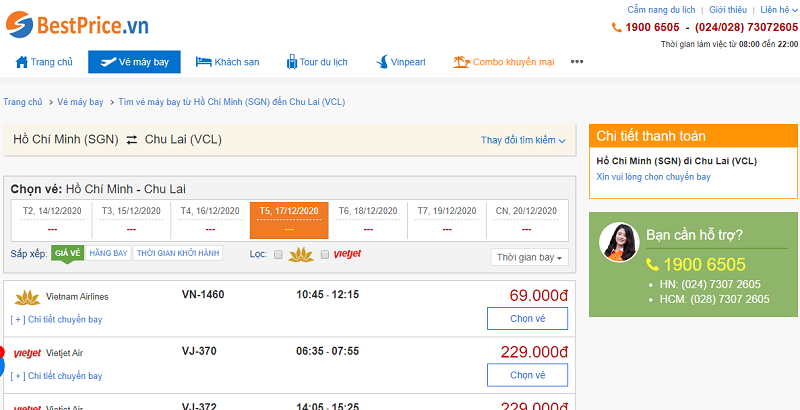
Task: Click Trang chủ in the breadcrumb
Action: 22,102
